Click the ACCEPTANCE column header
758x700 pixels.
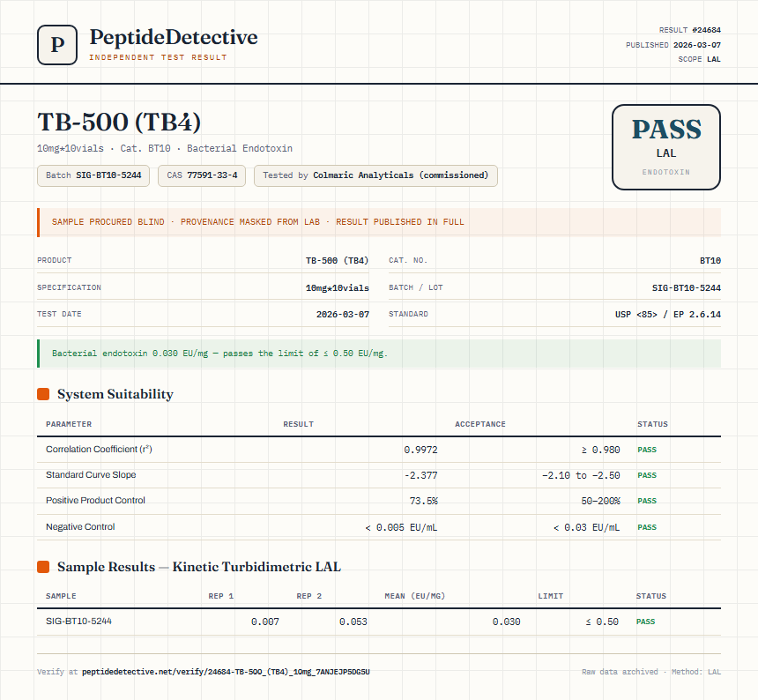tap(480, 424)
